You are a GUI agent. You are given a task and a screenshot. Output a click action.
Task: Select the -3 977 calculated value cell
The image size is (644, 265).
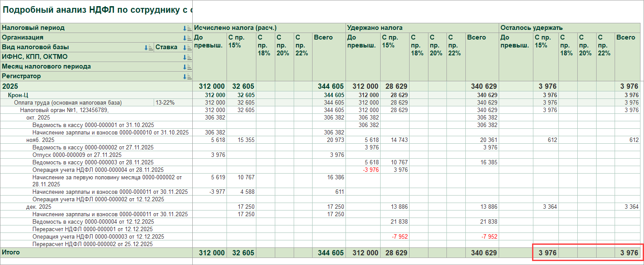210,192
